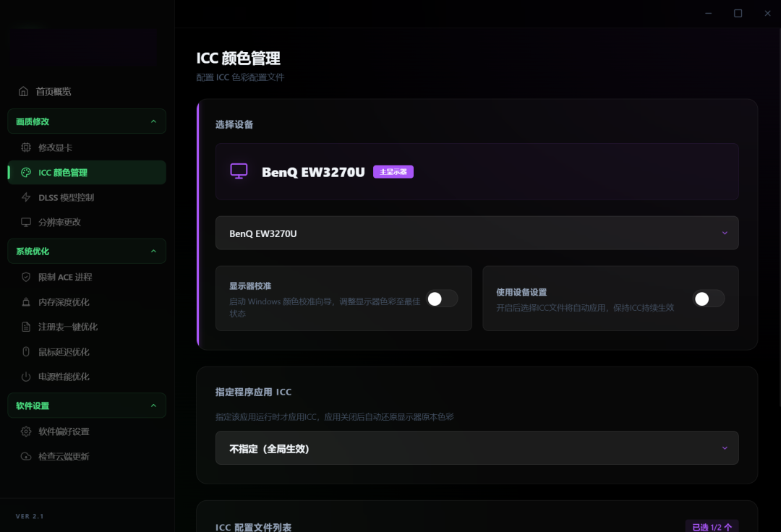Image resolution: width=781 pixels, height=532 pixels.
Task: Open the 不指定（全局生效）program dropdown
Action: (x=477, y=448)
